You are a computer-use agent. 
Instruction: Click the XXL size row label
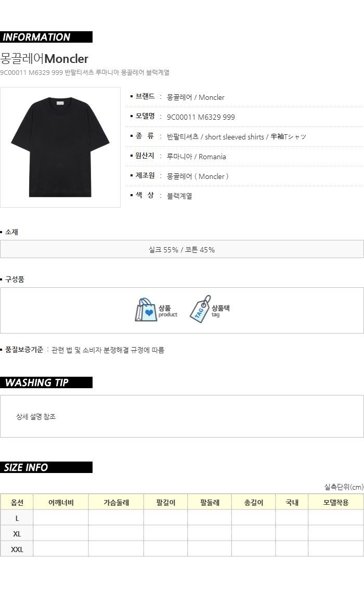tap(17, 549)
